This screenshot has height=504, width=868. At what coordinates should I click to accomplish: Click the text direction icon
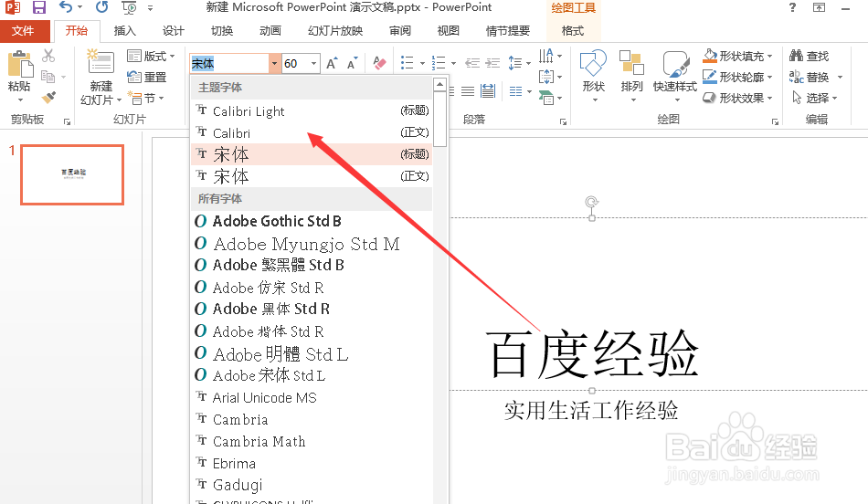point(545,56)
